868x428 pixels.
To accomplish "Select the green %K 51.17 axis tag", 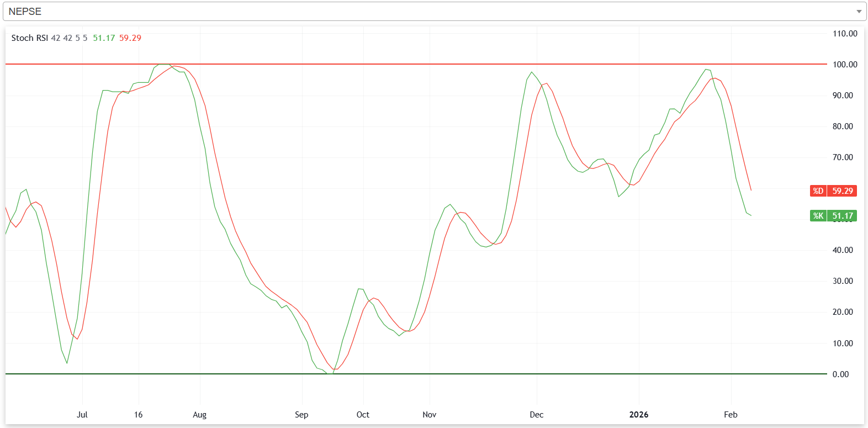I will tap(833, 216).
